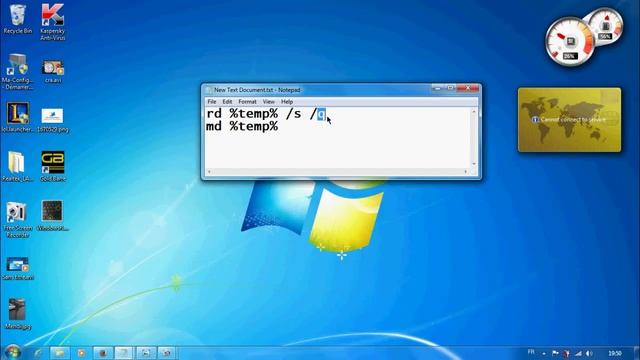Image resolution: width=640 pixels, height=360 pixels.
Task: Close the Notepad window
Action: click(468, 88)
